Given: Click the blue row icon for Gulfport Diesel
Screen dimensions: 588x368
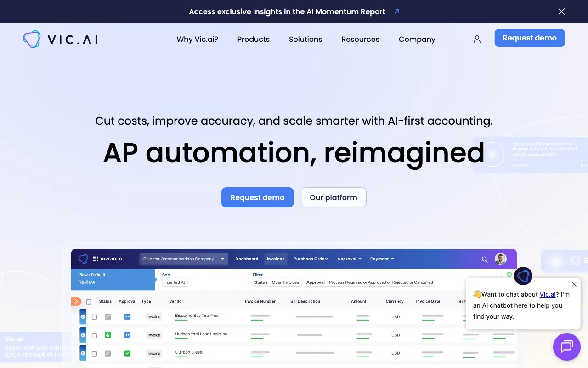Looking at the screenshot, I should pos(83,353).
